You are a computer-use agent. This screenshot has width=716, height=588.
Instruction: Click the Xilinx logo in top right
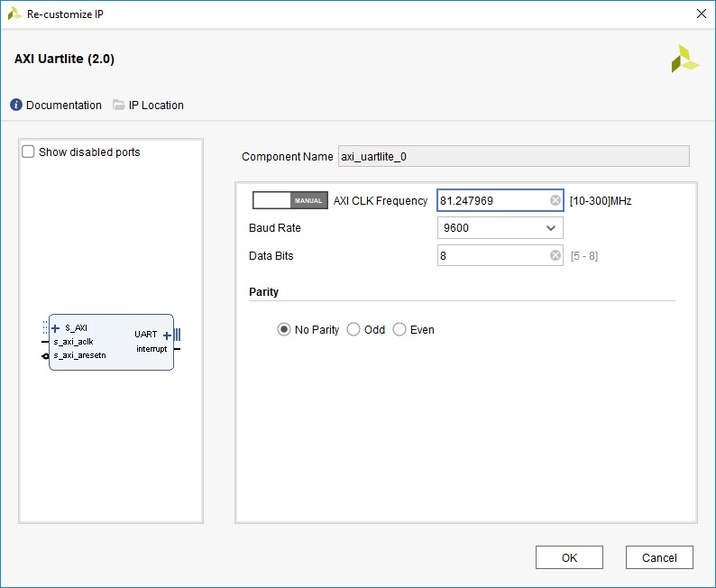pos(684,60)
